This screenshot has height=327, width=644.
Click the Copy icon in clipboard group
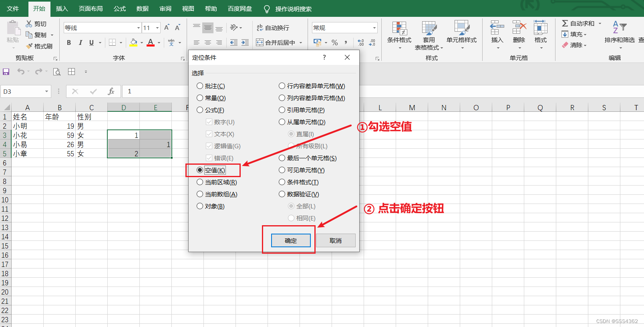click(x=29, y=35)
